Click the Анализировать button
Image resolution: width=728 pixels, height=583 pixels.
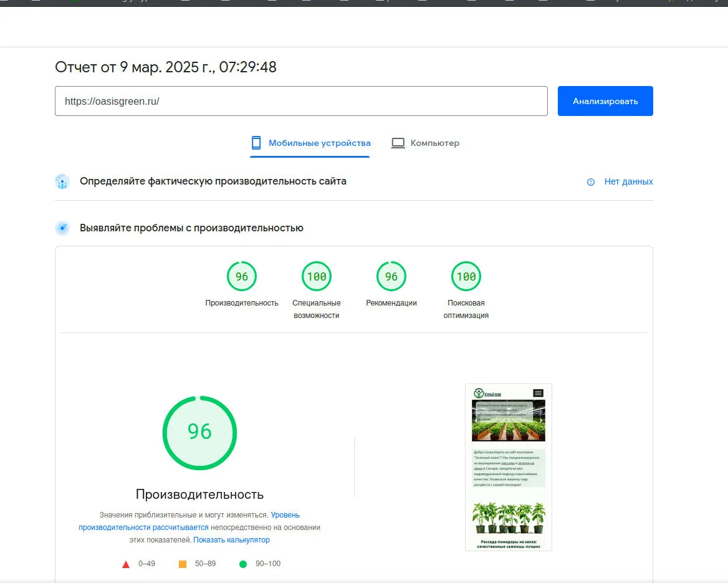(605, 101)
